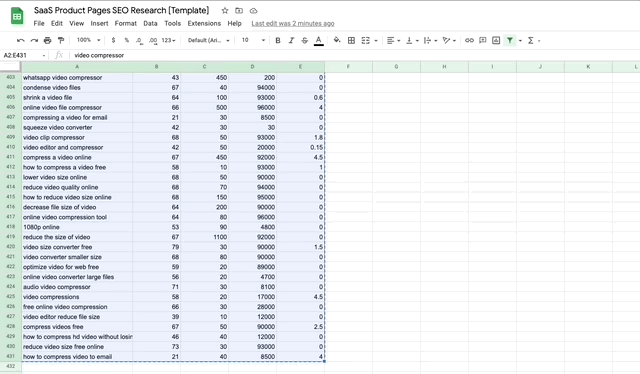
Task: Open the Google Sheets home icon
Action: [17, 16]
